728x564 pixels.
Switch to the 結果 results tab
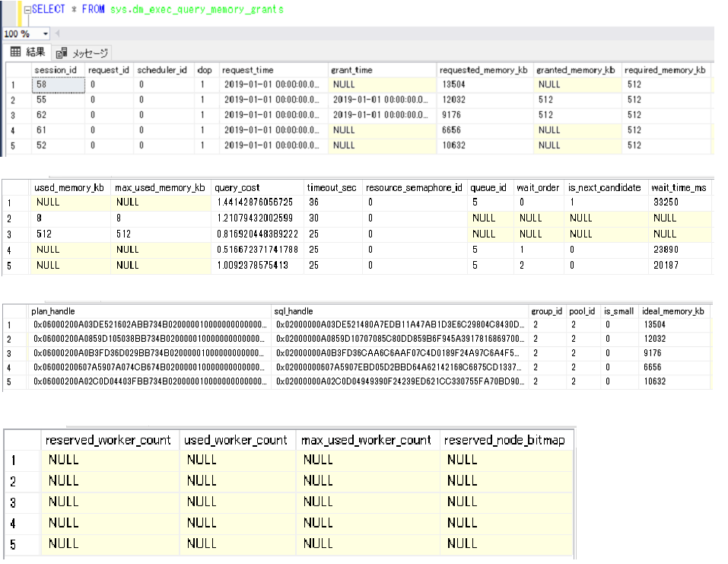(x=28, y=52)
